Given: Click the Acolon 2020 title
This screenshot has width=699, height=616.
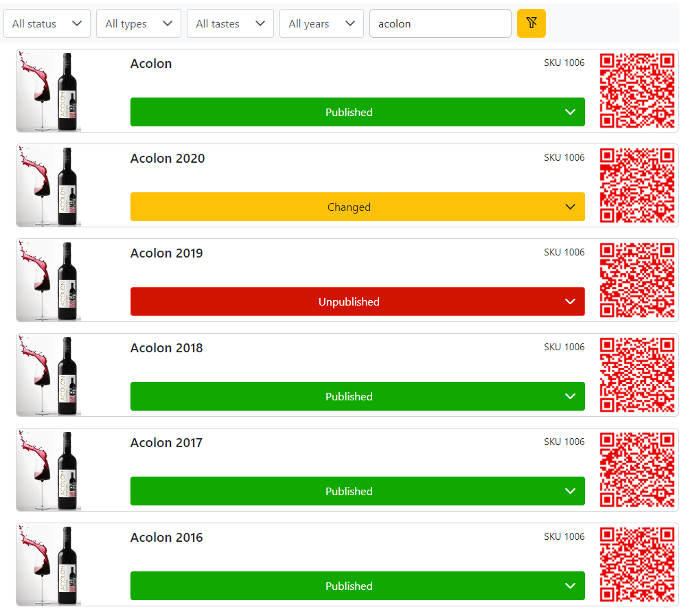Looking at the screenshot, I should coord(168,159).
